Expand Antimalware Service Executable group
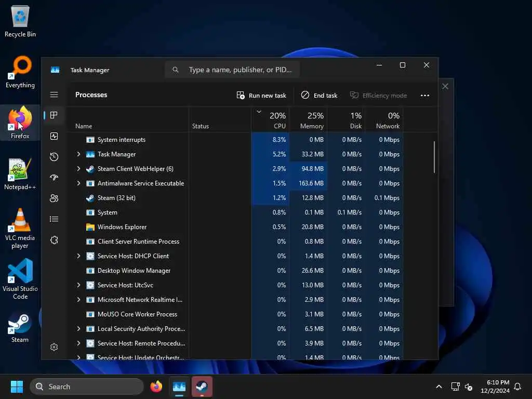The height and width of the screenshot is (399, 532). coord(79,183)
